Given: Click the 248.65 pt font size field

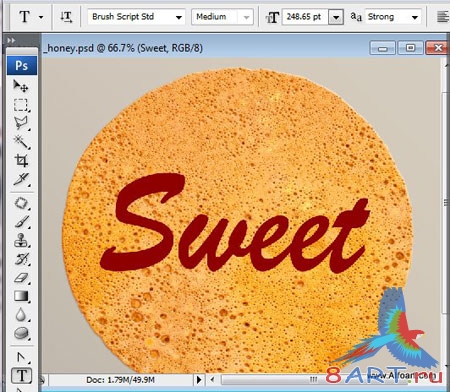Looking at the screenshot, I should 305,17.
